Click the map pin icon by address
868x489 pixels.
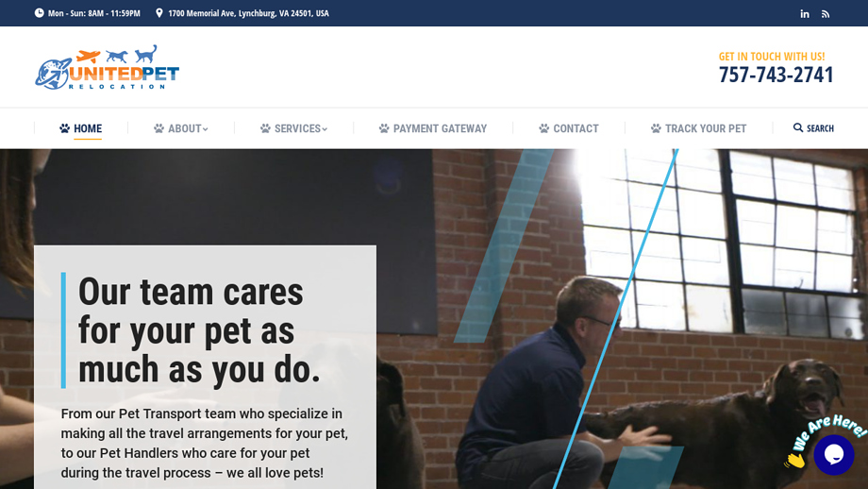coord(159,12)
